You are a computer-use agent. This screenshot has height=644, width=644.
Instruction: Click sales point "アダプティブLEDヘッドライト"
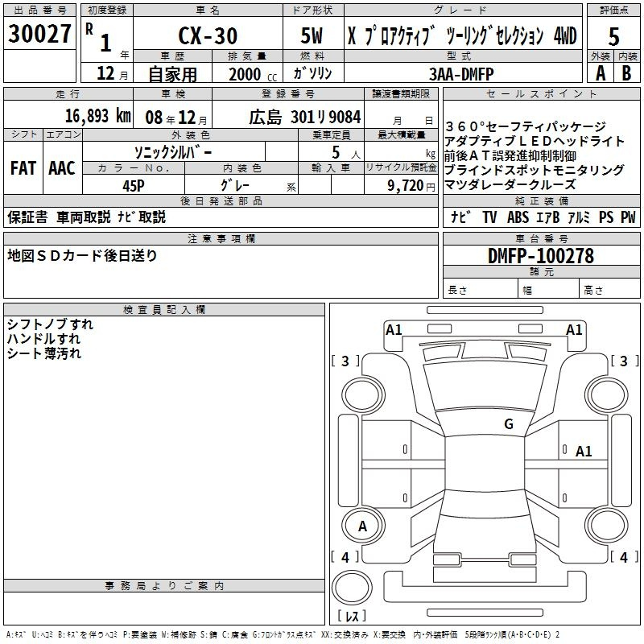pyautogui.click(x=535, y=141)
